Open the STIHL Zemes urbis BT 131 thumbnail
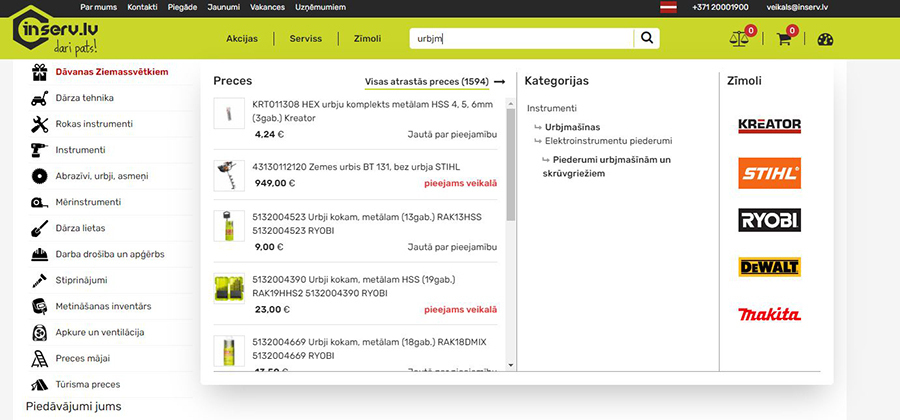 pyautogui.click(x=229, y=175)
